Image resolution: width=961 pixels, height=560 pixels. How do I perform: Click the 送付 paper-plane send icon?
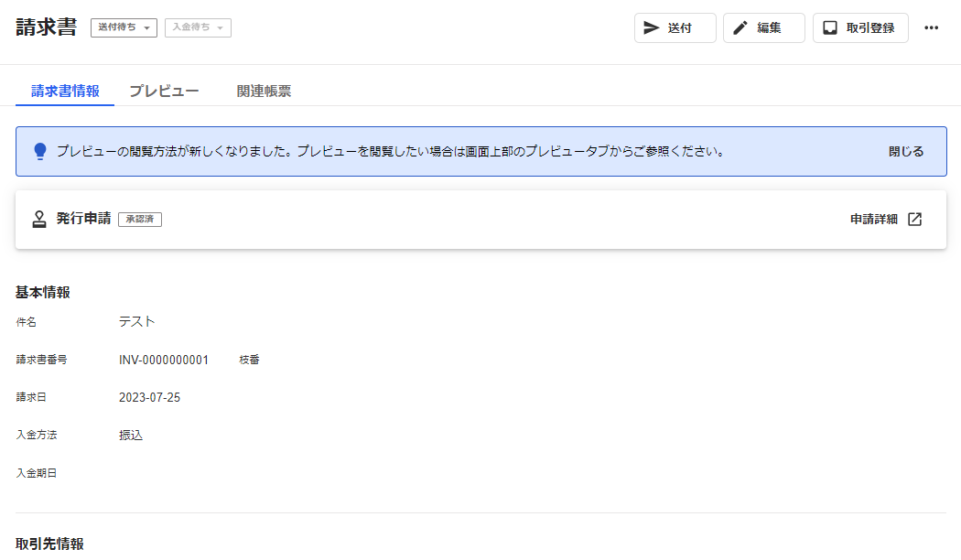tap(651, 27)
